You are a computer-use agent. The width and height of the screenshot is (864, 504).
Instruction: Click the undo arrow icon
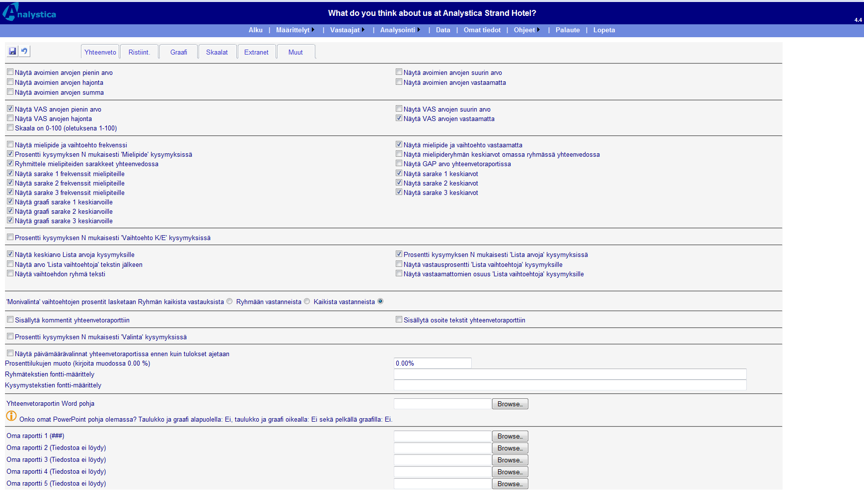[24, 51]
